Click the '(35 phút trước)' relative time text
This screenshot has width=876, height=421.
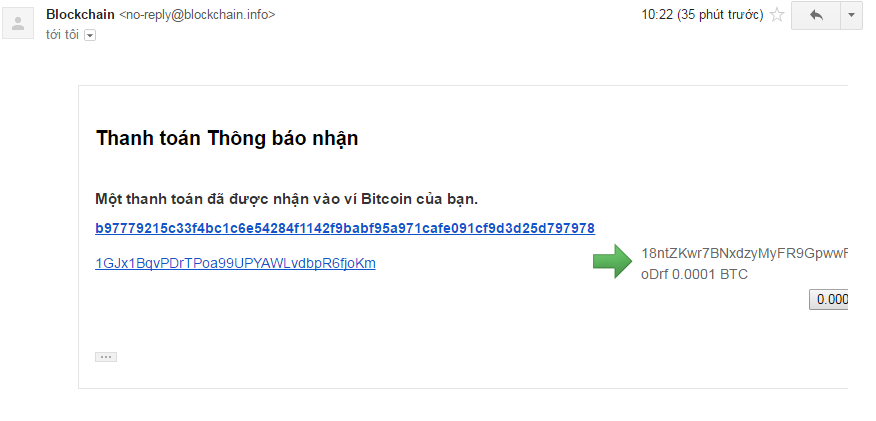coord(720,15)
